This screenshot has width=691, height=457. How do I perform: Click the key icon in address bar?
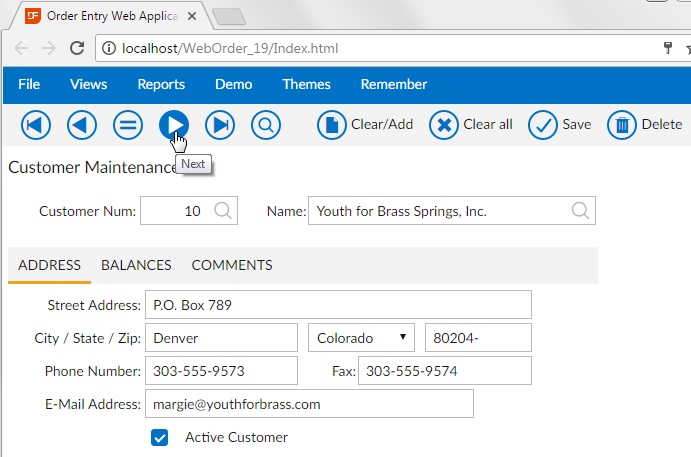click(x=668, y=48)
